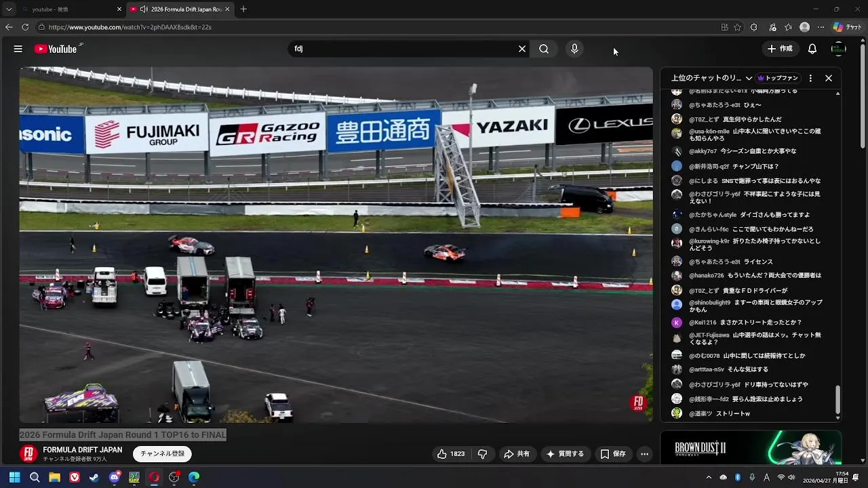Dislike the video
Screen dimensions: 868x488
[483, 454]
